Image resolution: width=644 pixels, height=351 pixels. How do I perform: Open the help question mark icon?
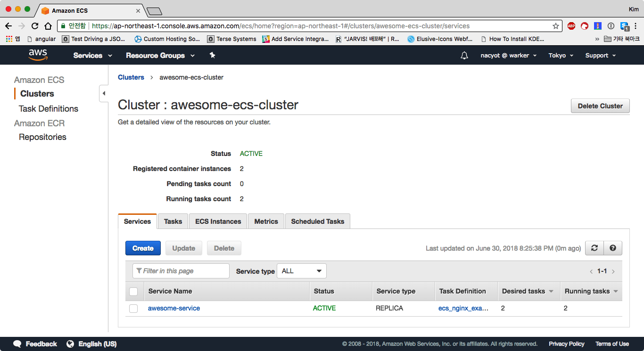coord(613,248)
